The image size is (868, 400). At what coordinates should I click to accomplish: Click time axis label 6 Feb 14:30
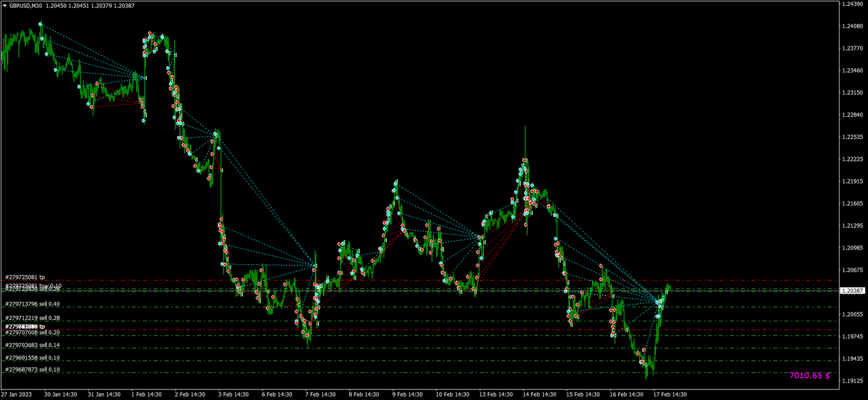pos(277,395)
